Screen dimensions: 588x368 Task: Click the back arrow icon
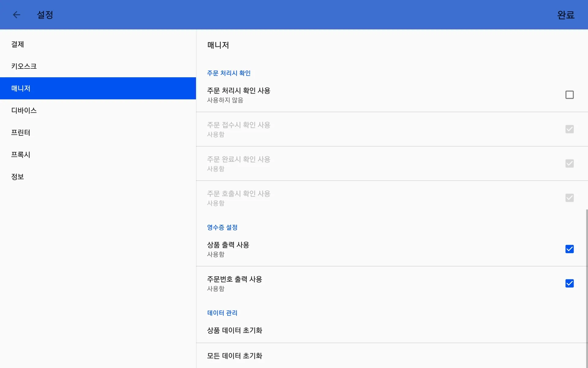click(17, 15)
